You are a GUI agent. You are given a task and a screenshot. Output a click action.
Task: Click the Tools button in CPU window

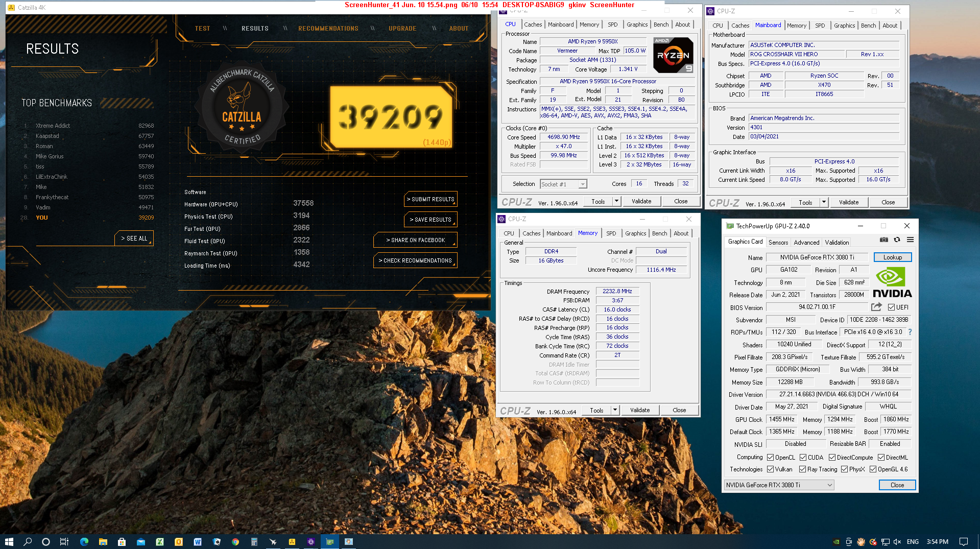tap(598, 201)
